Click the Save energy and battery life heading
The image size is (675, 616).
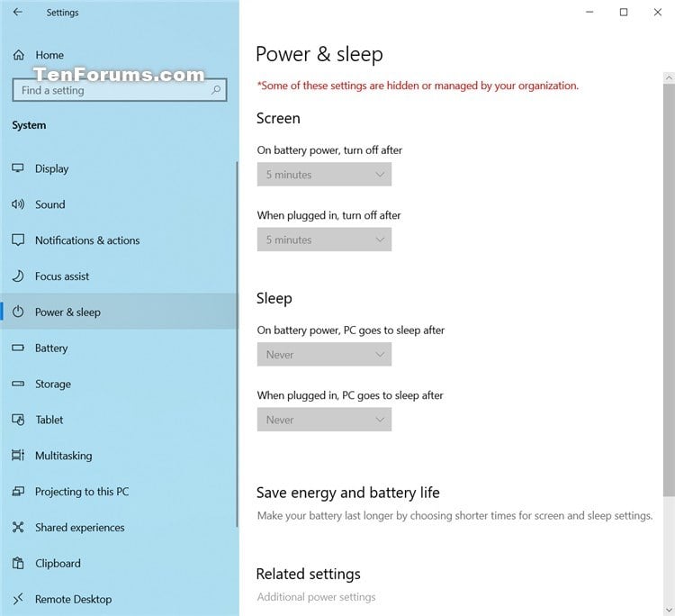[347, 493]
